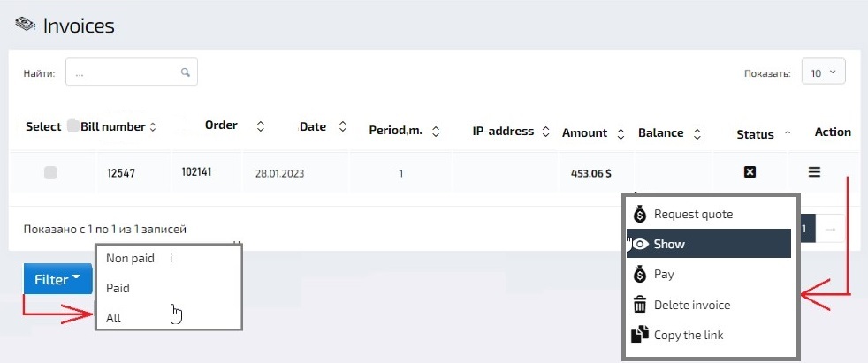Open the rows-per-page dropdown showing 10

(x=823, y=72)
